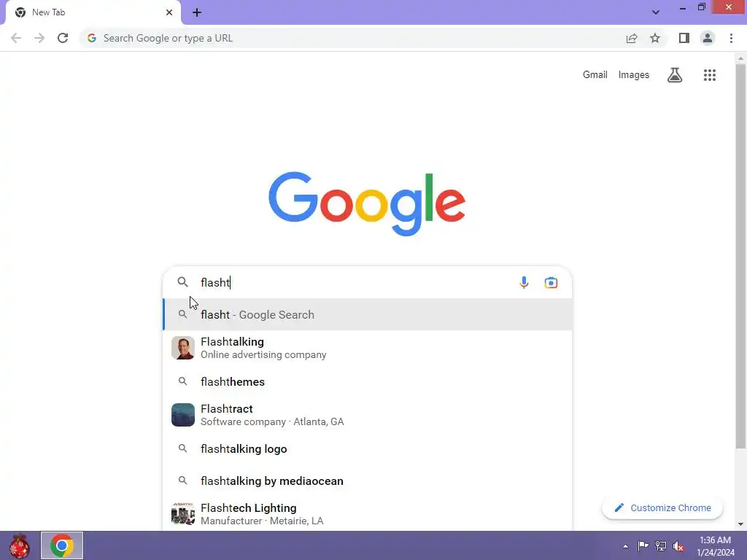Open Search Labs flask icon
The height and width of the screenshot is (560, 747).
click(x=675, y=75)
